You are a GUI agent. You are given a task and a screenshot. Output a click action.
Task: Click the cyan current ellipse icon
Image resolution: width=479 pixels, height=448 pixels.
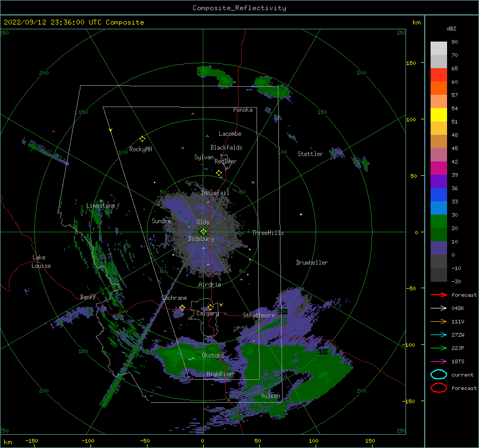point(439,374)
